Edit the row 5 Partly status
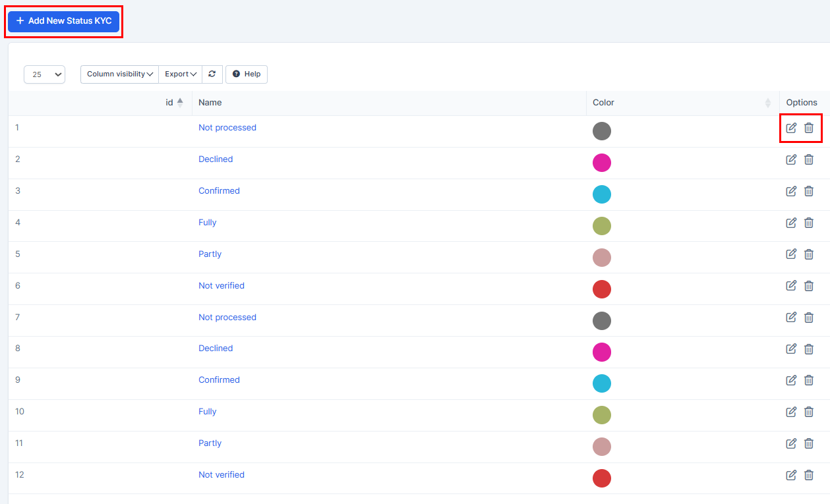This screenshot has height=504, width=830. pos(791,254)
